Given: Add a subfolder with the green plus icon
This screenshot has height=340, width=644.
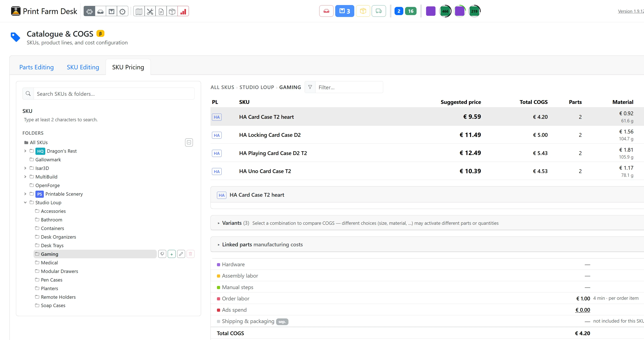Looking at the screenshot, I should (172, 254).
